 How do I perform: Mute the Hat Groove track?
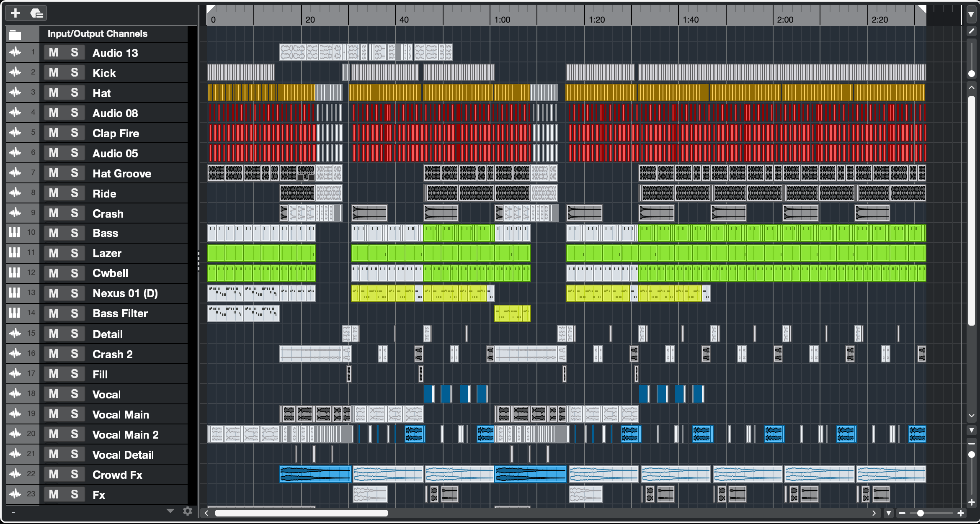click(x=54, y=173)
